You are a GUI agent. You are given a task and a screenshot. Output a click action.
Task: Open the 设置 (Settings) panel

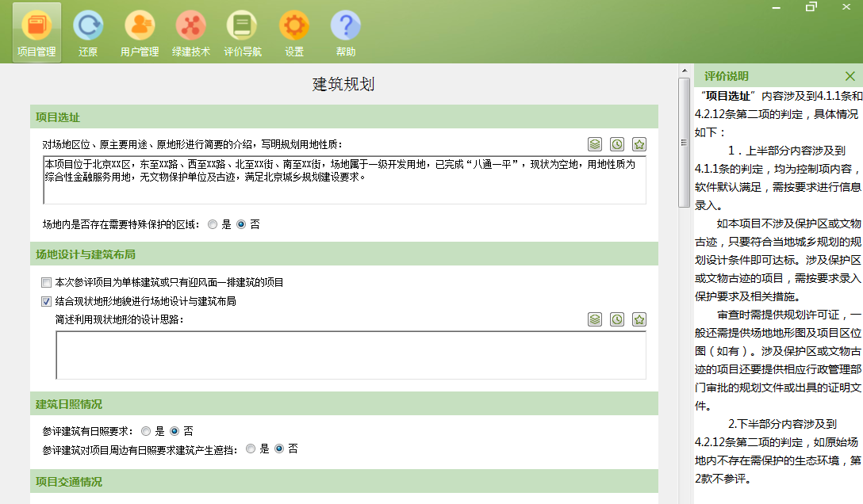(294, 30)
